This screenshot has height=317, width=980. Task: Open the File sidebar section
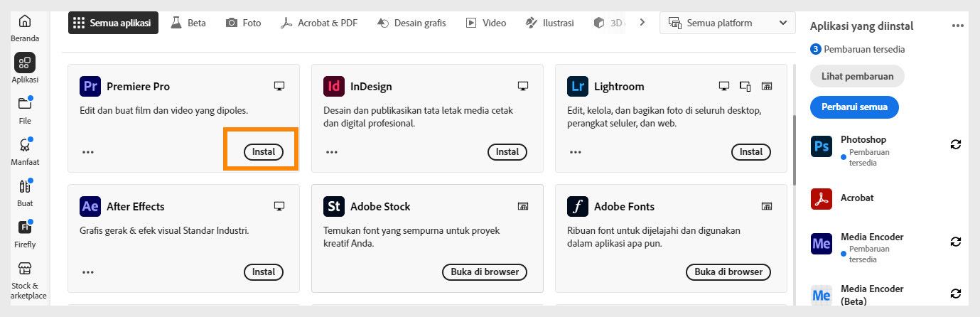[25, 109]
